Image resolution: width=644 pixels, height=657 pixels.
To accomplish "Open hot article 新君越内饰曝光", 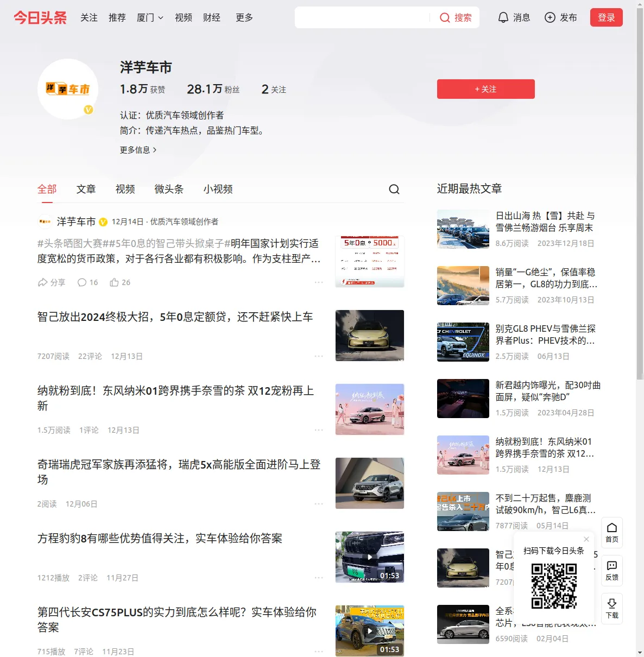I will [548, 391].
